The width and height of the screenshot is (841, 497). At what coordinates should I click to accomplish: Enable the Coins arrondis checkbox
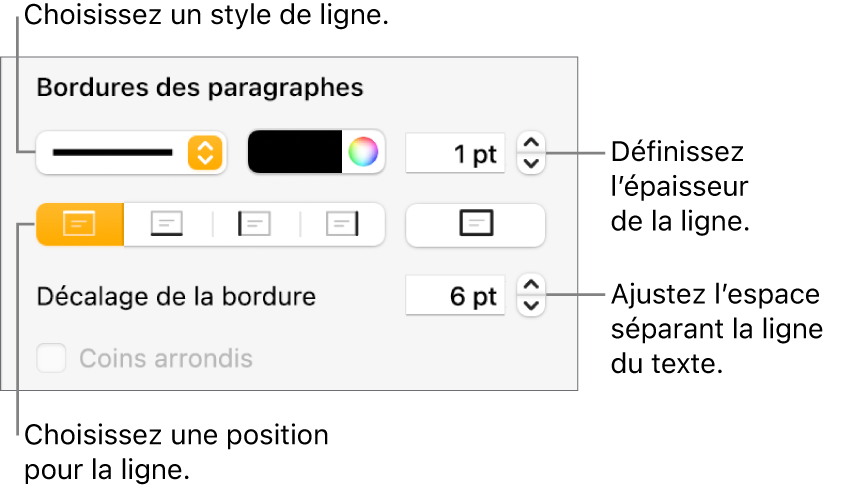click(x=51, y=358)
